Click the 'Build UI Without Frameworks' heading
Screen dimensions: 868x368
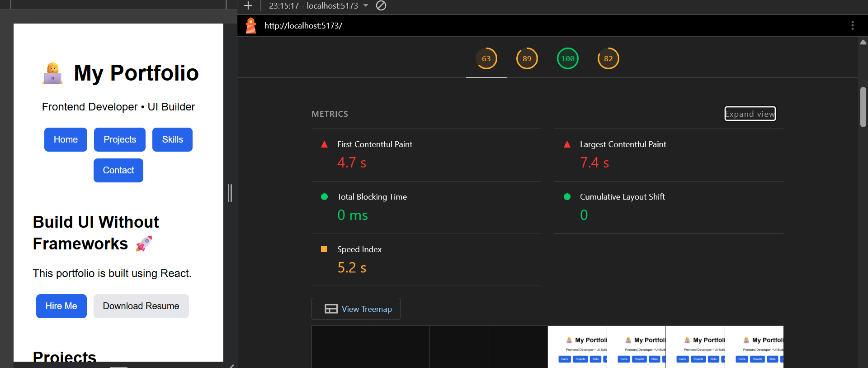click(x=96, y=233)
